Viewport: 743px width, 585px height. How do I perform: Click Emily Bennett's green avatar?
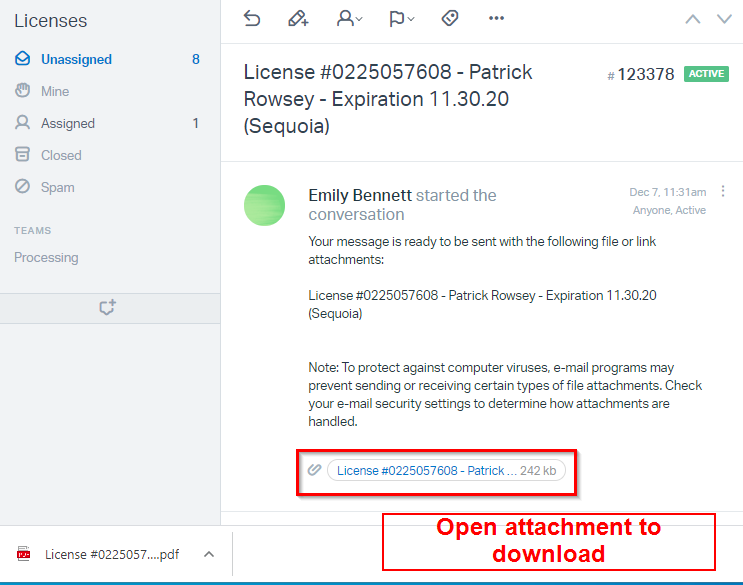click(x=264, y=205)
